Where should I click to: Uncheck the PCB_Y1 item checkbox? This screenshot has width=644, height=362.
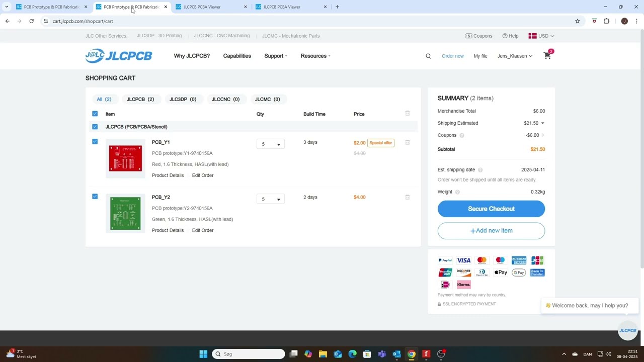(x=95, y=141)
